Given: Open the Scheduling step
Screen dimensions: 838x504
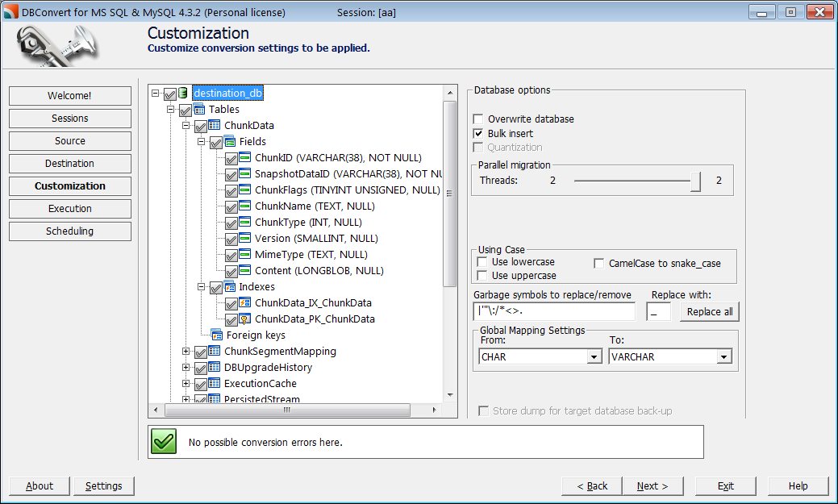Looking at the screenshot, I should pyautogui.click(x=70, y=231).
